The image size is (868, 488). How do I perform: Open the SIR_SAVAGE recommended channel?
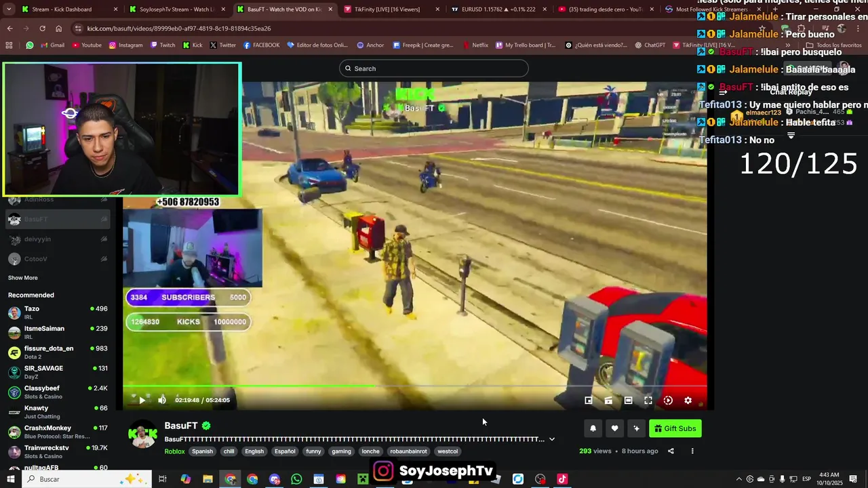pyautogui.click(x=58, y=372)
